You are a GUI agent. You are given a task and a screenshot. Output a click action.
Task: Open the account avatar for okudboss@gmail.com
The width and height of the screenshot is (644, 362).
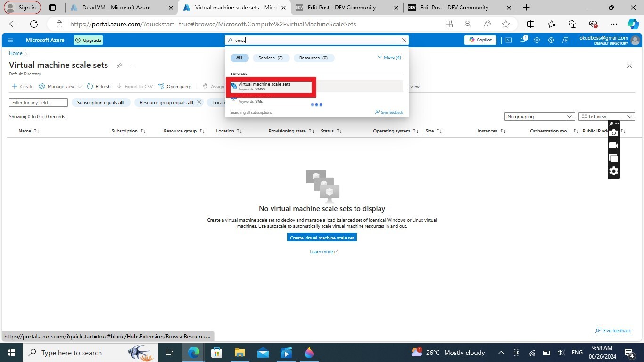[x=636, y=40]
